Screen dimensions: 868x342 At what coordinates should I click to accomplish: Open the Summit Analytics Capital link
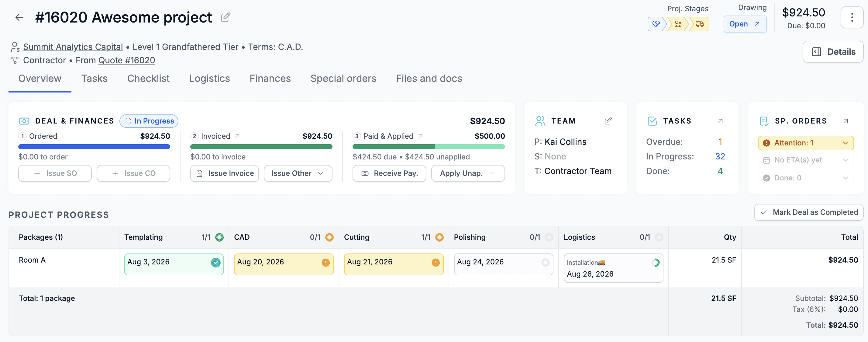(73, 47)
